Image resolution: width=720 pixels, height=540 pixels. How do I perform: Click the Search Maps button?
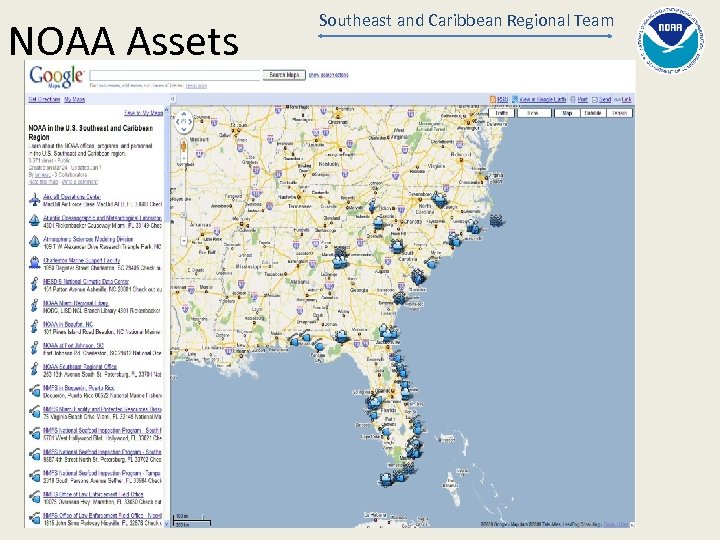(x=284, y=75)
